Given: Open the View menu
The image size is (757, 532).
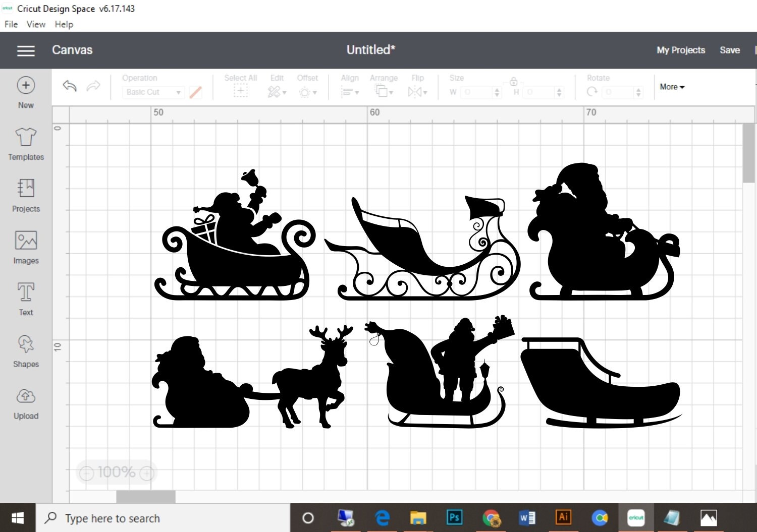Looking at the screenshot, I should pyautogui.click(x=35, y=24).
